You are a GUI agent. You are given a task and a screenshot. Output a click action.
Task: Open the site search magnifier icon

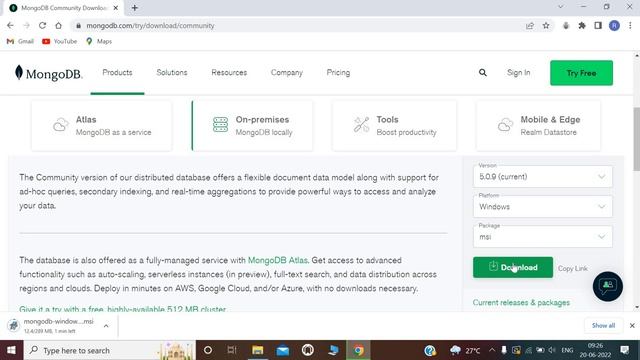(x=482, y=73)
